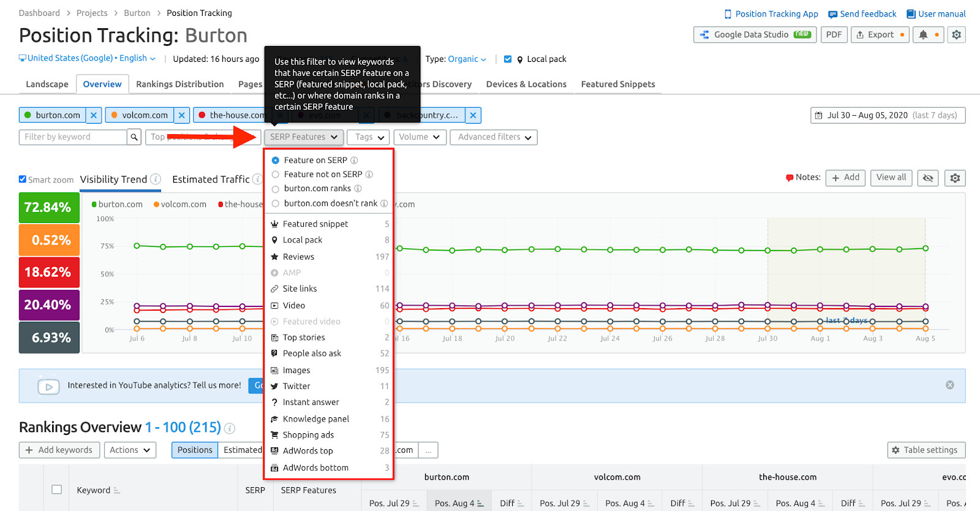Type in the Filter by keyword field
The image size is (980, 511).
[72, 137]
